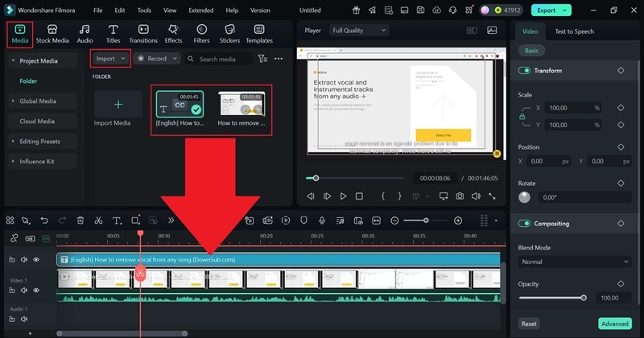Open the Titles tab

[x=113, y=34]
